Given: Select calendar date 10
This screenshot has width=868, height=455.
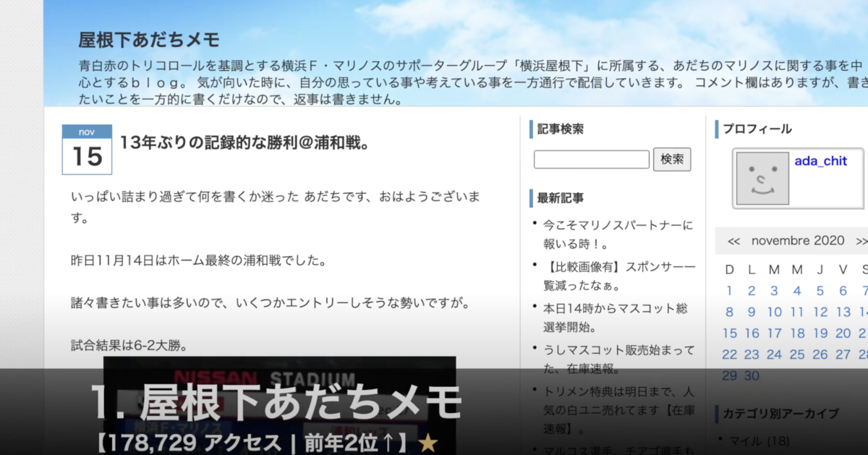Looking at the screenshot, I should pos(774,312).
